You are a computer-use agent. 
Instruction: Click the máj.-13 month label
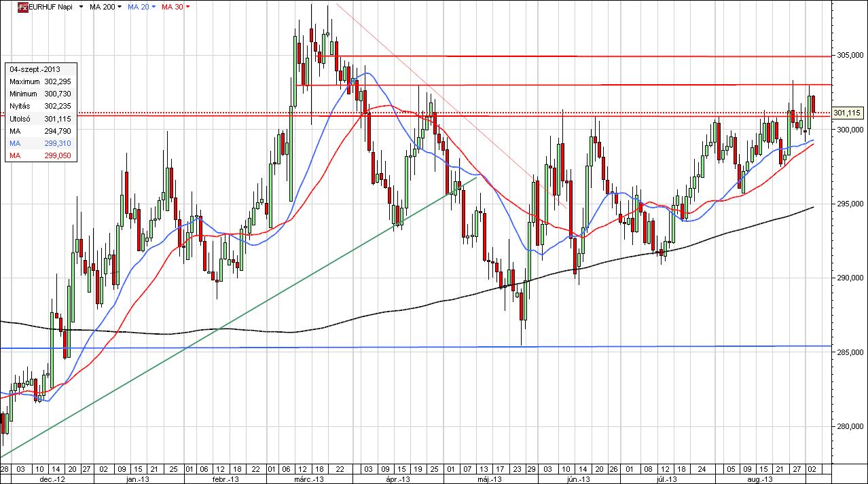coord(489,479)
